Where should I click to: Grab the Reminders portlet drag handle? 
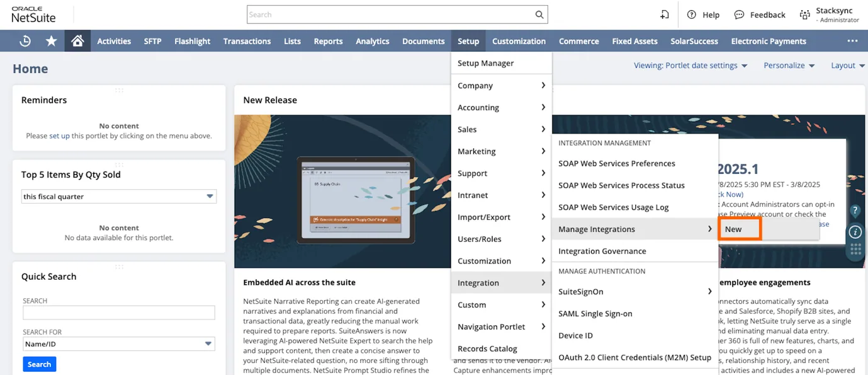pos(119,90)
